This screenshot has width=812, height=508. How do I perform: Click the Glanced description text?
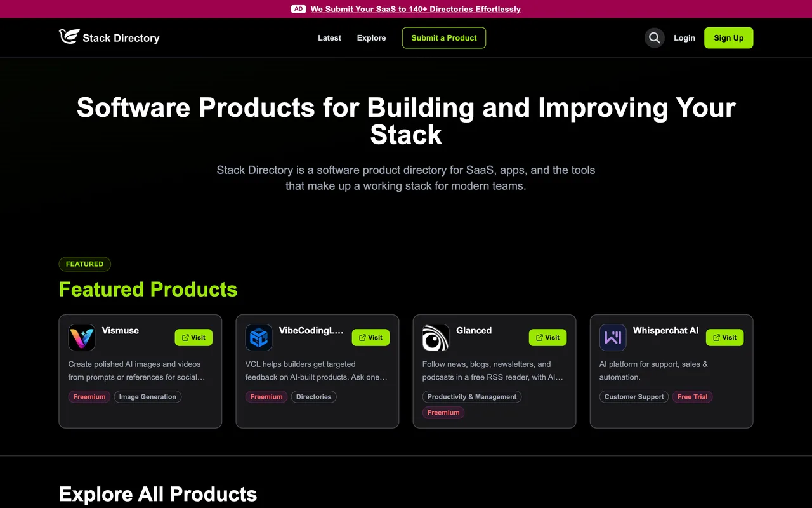pyautogui.click(x=493, y=371)
